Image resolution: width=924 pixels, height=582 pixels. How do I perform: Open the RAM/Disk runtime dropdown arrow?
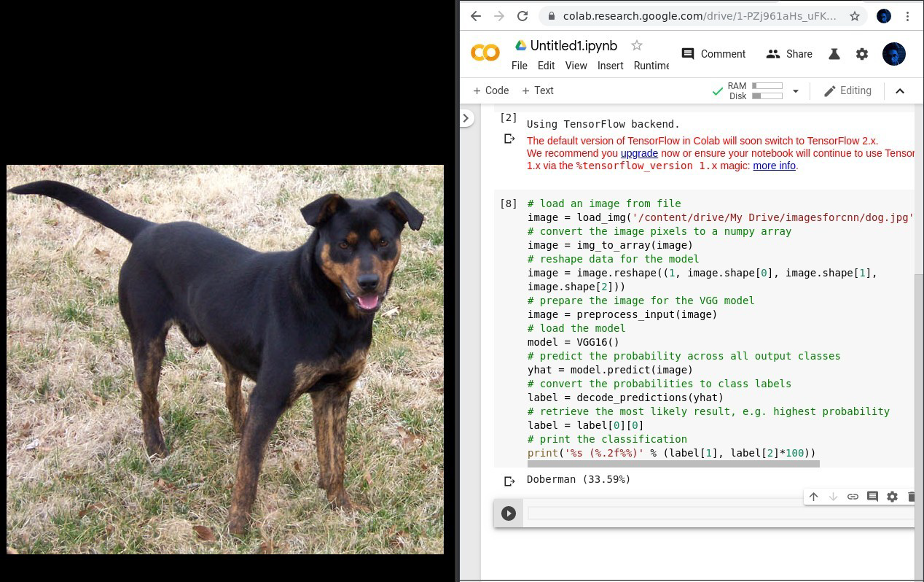[x=796, y=91]
